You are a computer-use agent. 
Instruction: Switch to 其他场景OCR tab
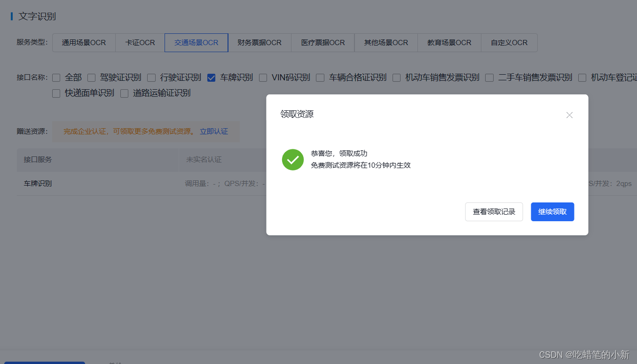[386, 43]
